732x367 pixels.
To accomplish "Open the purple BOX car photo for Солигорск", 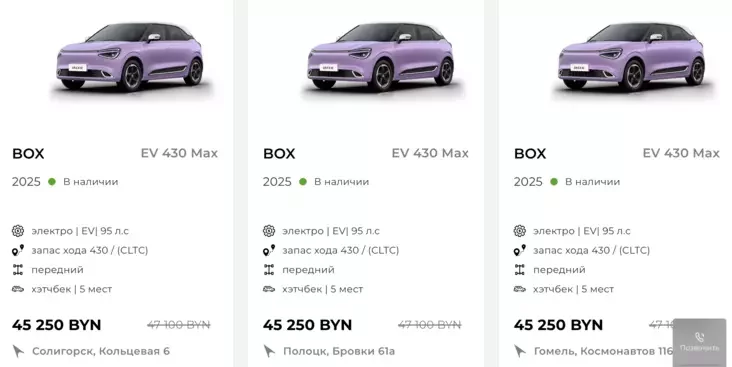I will click(131, 57).
